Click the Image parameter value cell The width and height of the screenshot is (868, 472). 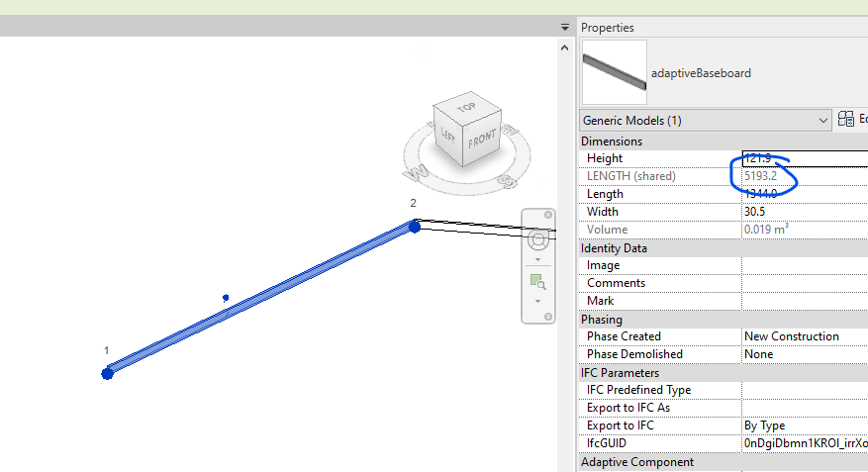[805, 265]
